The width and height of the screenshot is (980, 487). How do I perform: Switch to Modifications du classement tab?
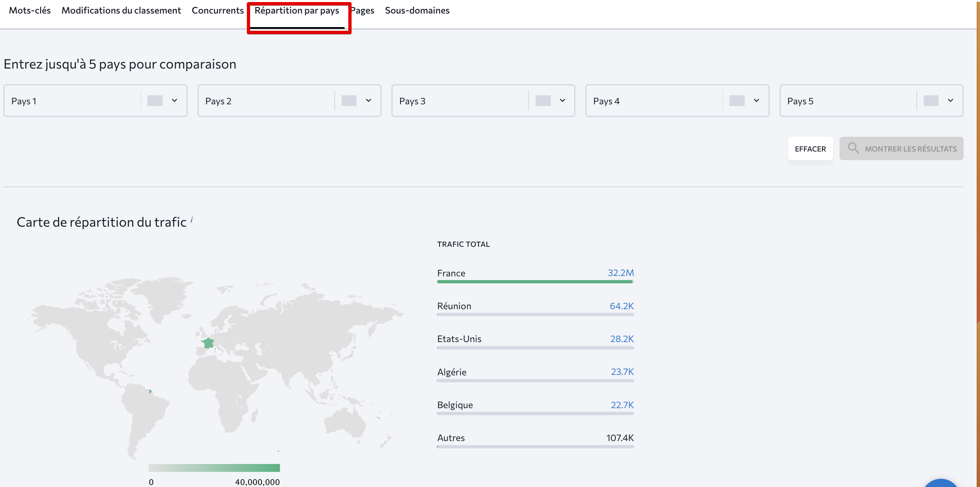(x=121, y=11)
